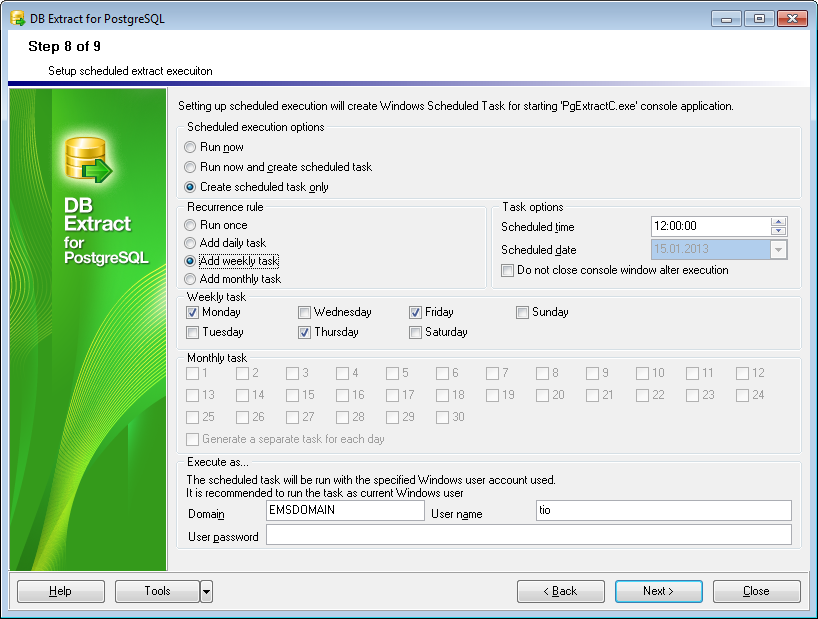Check the Tuesday checkbox
Screen dimensions: 818x619
(x=193, y=332)
